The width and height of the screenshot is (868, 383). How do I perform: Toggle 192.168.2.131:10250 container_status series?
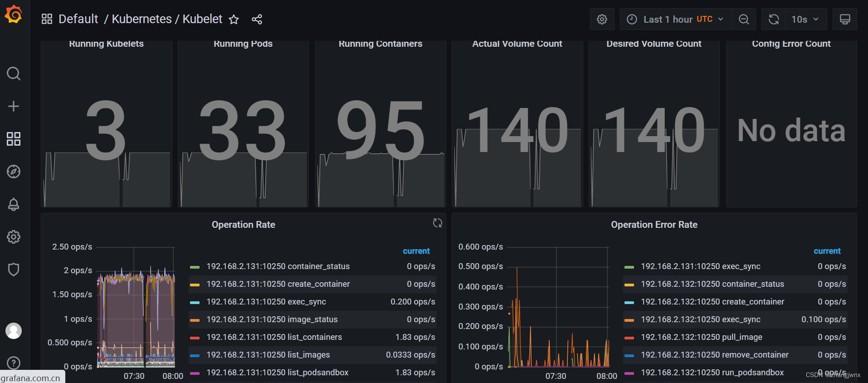[278, 266]
